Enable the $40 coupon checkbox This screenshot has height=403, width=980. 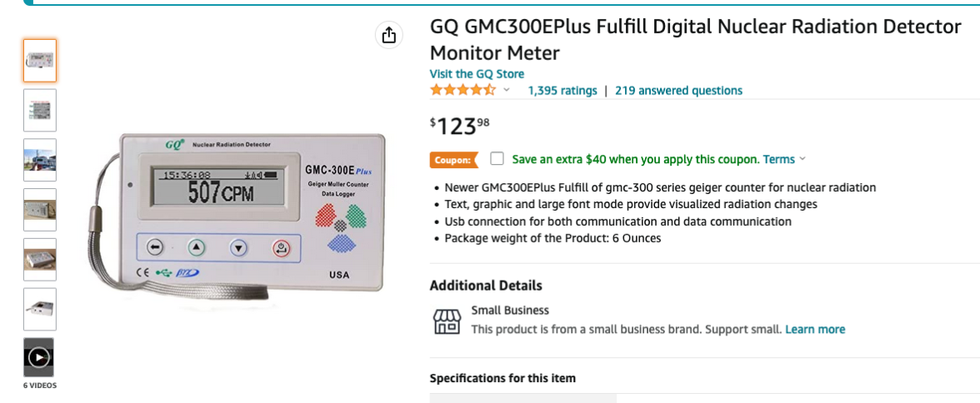pyautogui.click(x=497, y=158)
